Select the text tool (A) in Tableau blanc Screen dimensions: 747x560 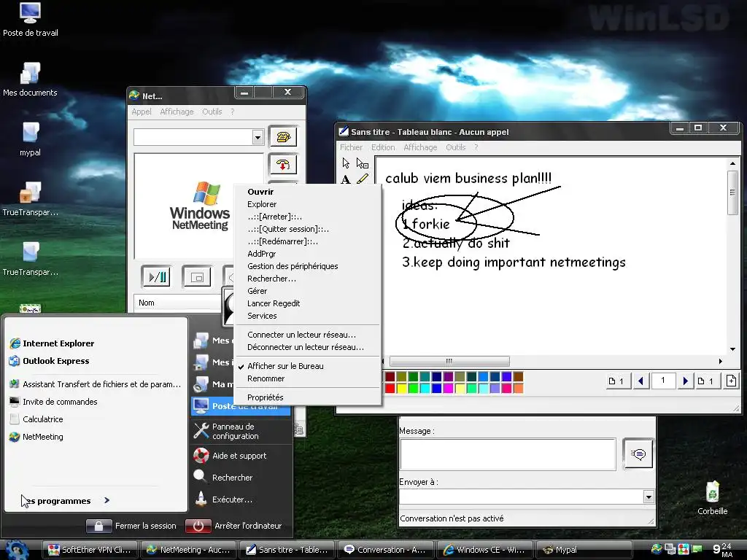click(346, 179)
